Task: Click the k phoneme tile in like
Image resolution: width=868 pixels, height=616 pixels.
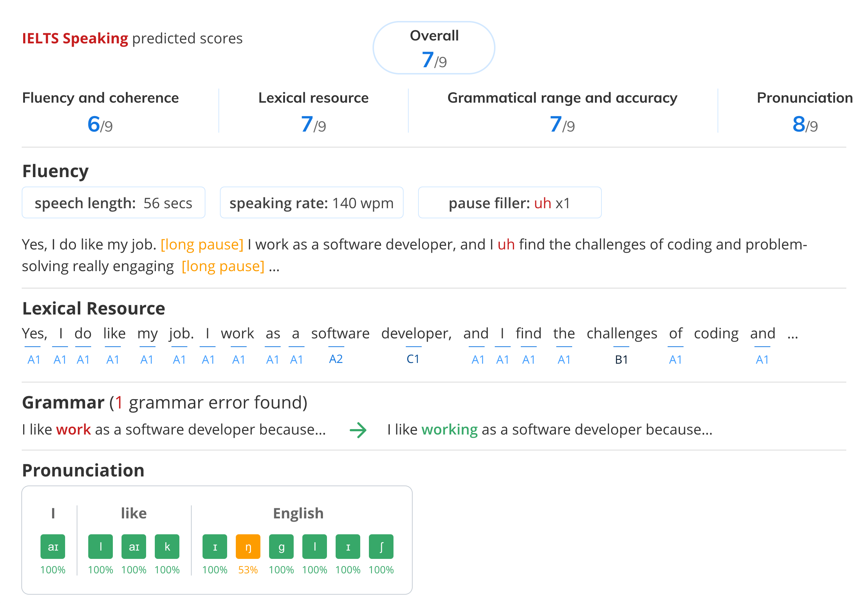Action: coord(167,547)
